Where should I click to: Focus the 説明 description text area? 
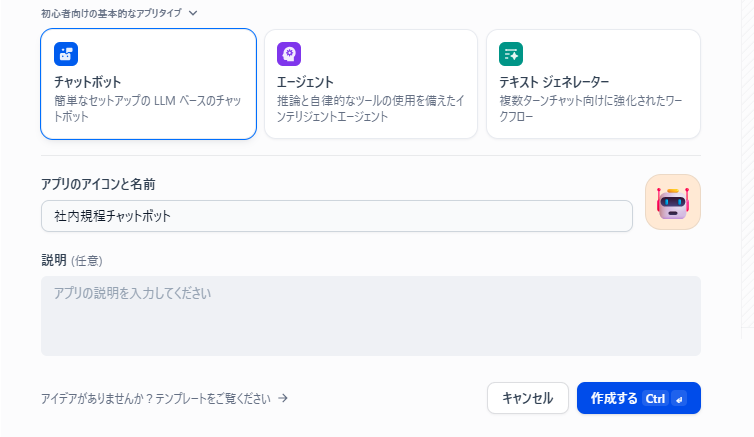370,315
